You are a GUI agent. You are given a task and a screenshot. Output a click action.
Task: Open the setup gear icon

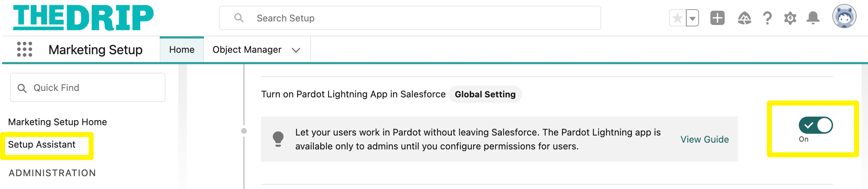pyautogui.click(x=790, y=18)
